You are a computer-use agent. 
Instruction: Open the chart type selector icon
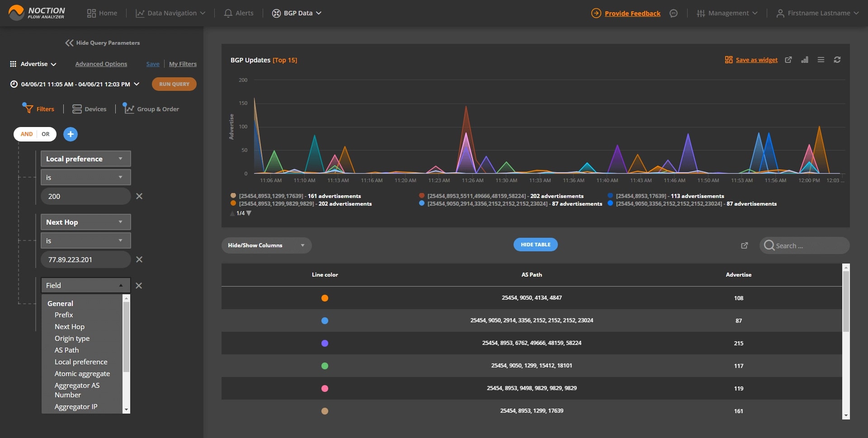805,60
